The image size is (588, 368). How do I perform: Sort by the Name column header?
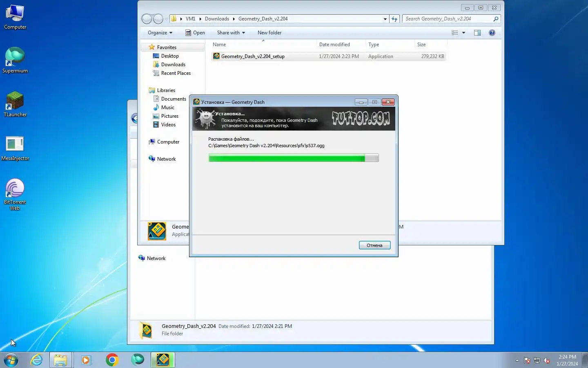point(264,45)
